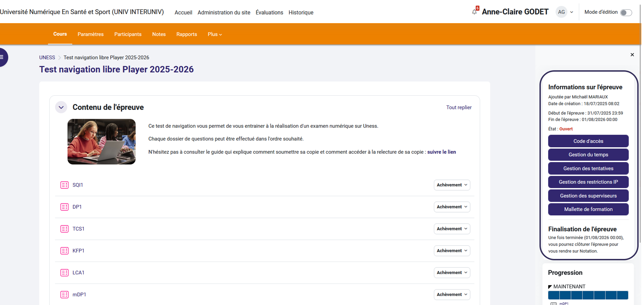The image size is (644, 305).
Task: Click the students with laptop course image
Action: [x=102, y=142]
